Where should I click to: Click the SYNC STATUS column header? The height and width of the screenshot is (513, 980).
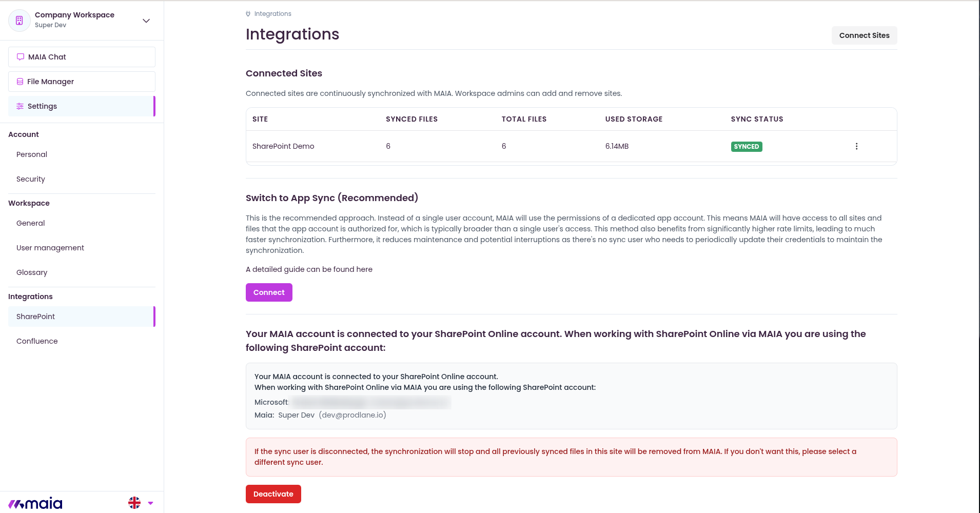(757, 119)
